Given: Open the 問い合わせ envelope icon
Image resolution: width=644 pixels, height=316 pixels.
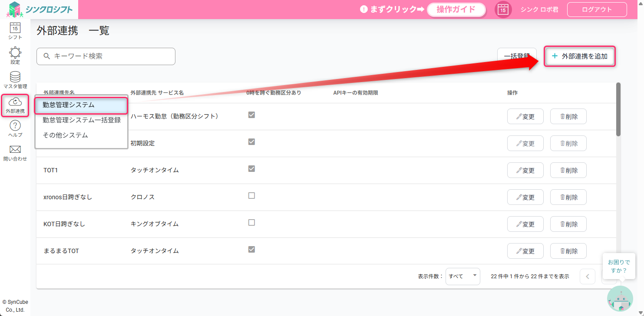Looking at the screenshot, I should (x=15, y=150).
